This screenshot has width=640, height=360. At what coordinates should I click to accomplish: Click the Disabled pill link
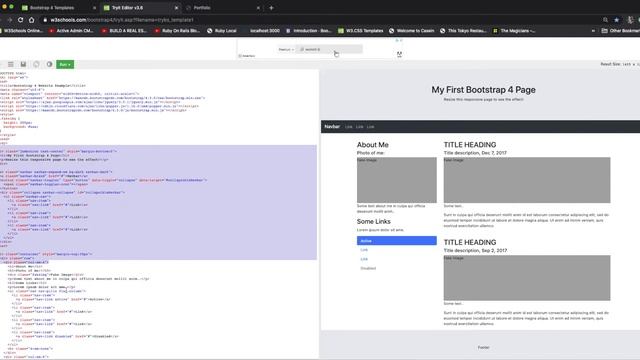coord(368,268)
